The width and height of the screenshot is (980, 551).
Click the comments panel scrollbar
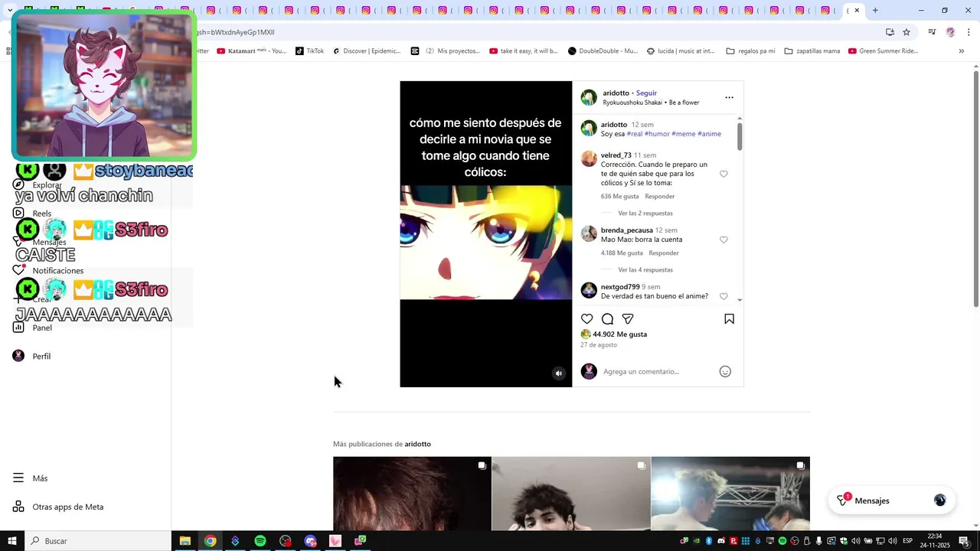click(x=739, y=138)
